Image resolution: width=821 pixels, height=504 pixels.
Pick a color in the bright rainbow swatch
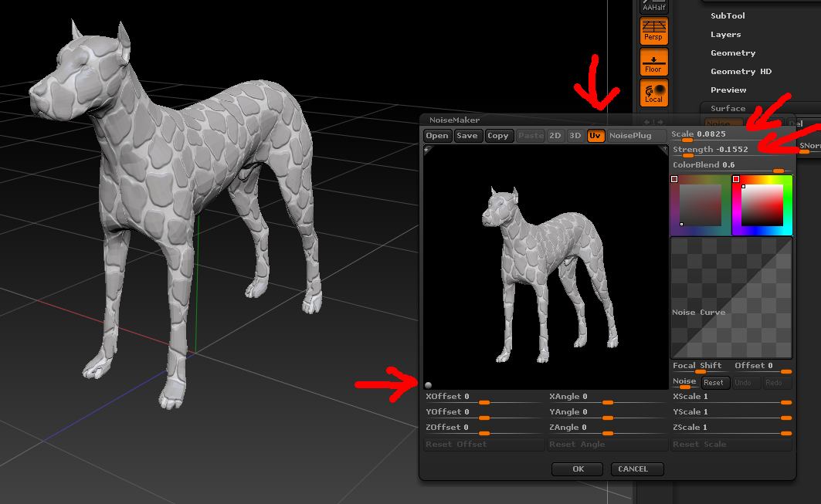[762, 205]
